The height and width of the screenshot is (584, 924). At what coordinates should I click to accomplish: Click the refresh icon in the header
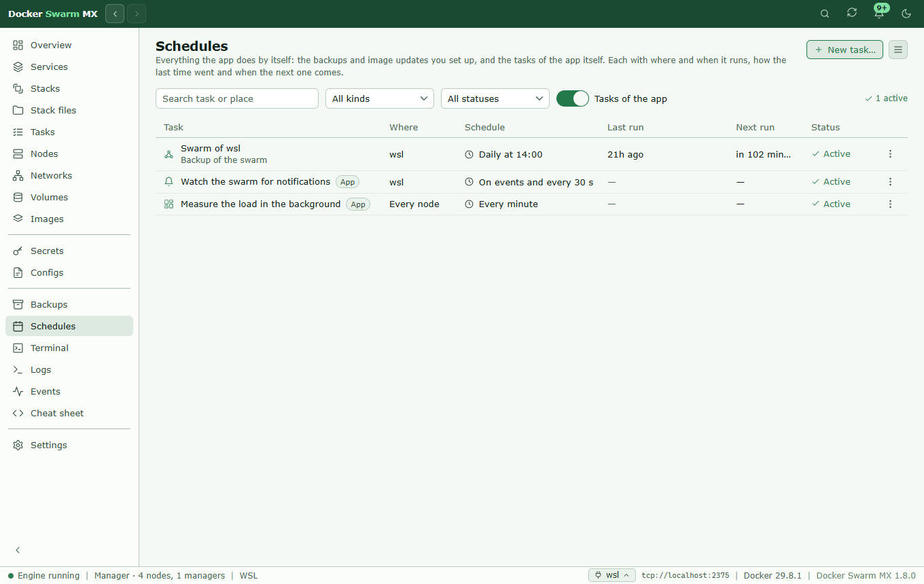point(852,14)
